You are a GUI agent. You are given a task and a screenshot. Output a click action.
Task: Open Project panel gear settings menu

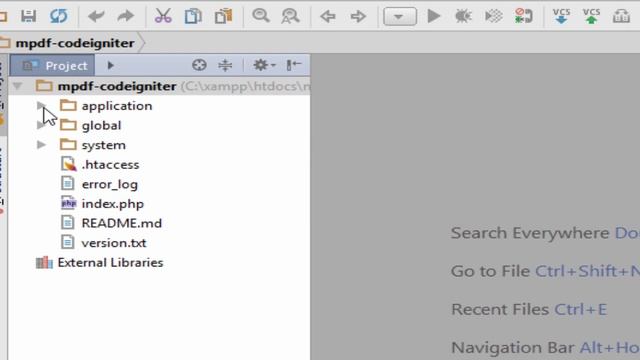click(264, 65)
